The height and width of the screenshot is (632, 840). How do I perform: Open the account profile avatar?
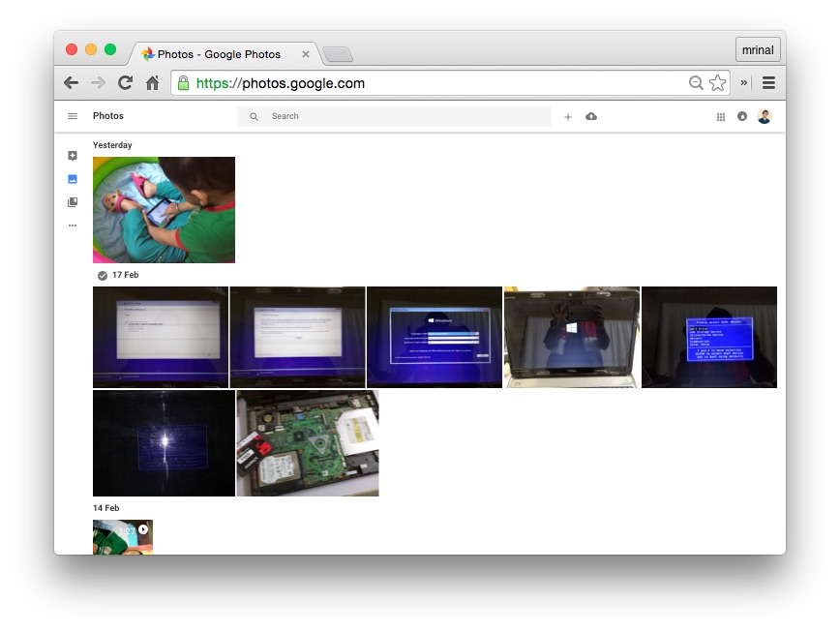point(765,116)
